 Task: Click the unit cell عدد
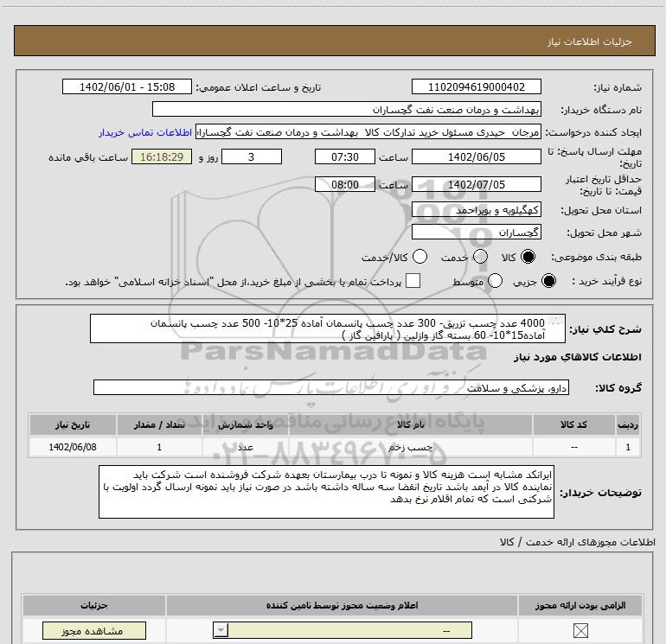pyautogui.click(x=246, y=447)
